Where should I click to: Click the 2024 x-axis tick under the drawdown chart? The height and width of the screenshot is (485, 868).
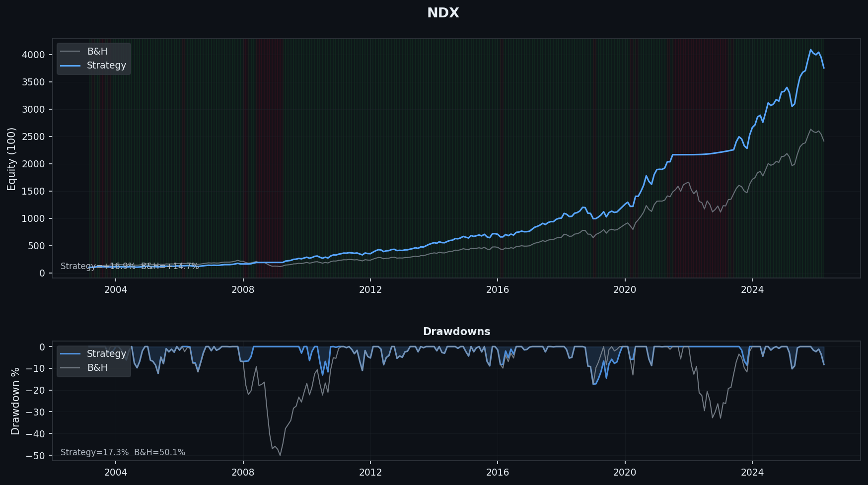coord(752,473)
